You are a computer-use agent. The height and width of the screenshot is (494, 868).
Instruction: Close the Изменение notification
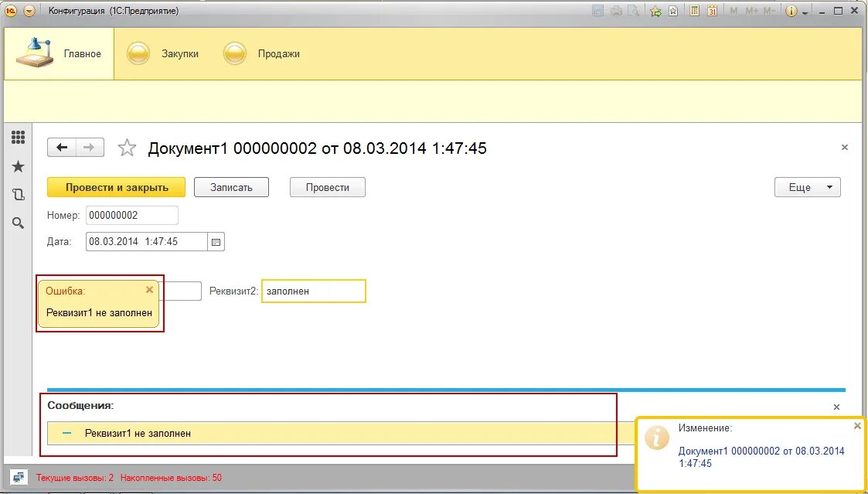click(857, 426)
